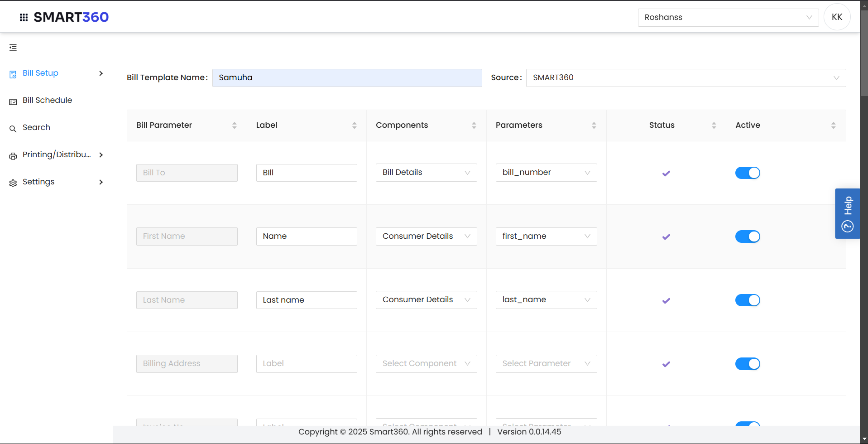Click the Label field containing Name
Viewport: 868px width, 444px height.
point(307,236)
